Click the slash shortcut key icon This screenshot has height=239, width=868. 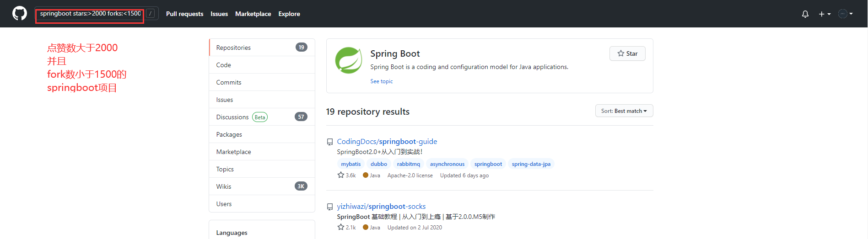(x=151, y=14)
